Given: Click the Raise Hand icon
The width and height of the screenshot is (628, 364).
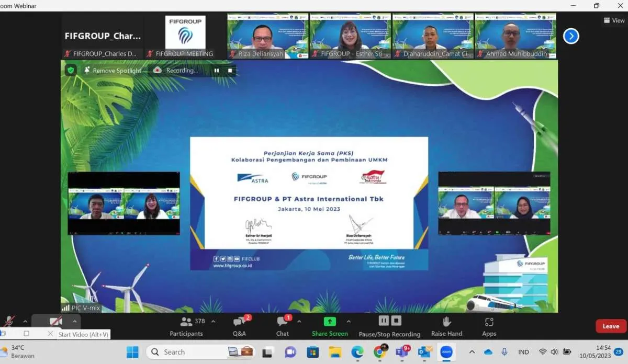Looking at the screenshot, I should [446, 321].
